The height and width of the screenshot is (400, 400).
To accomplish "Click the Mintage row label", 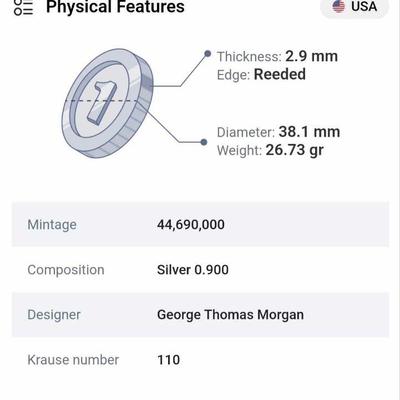I will 52,225.
